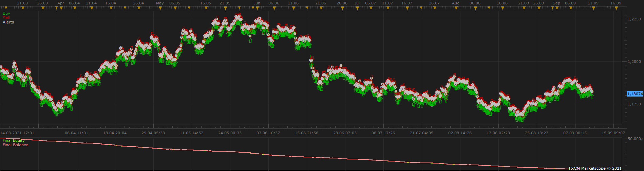This screenshot has height=171, width=644.
Task: Click the 06.09 date label on top axis
Action: click(x=570, y=3)
